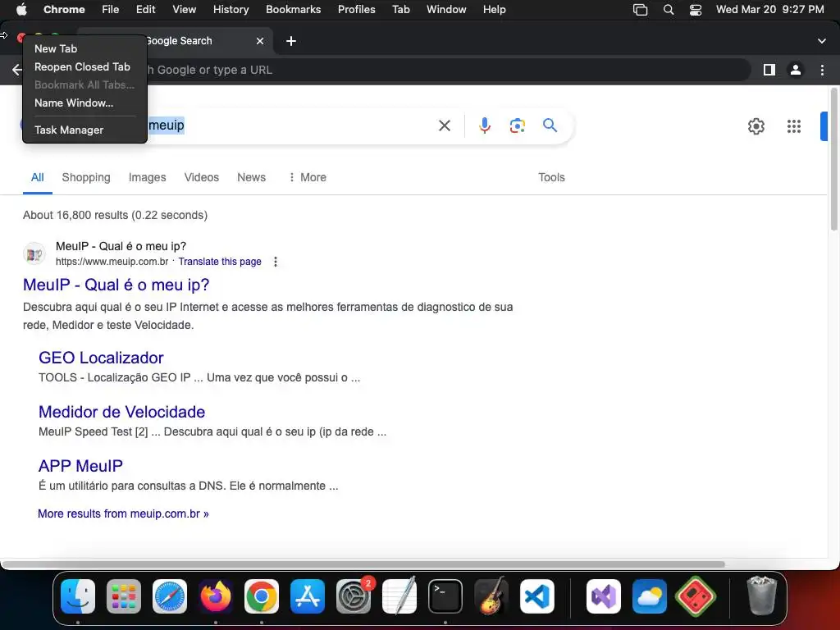Open the Bookmarks menu

click(x=293, y=10)
